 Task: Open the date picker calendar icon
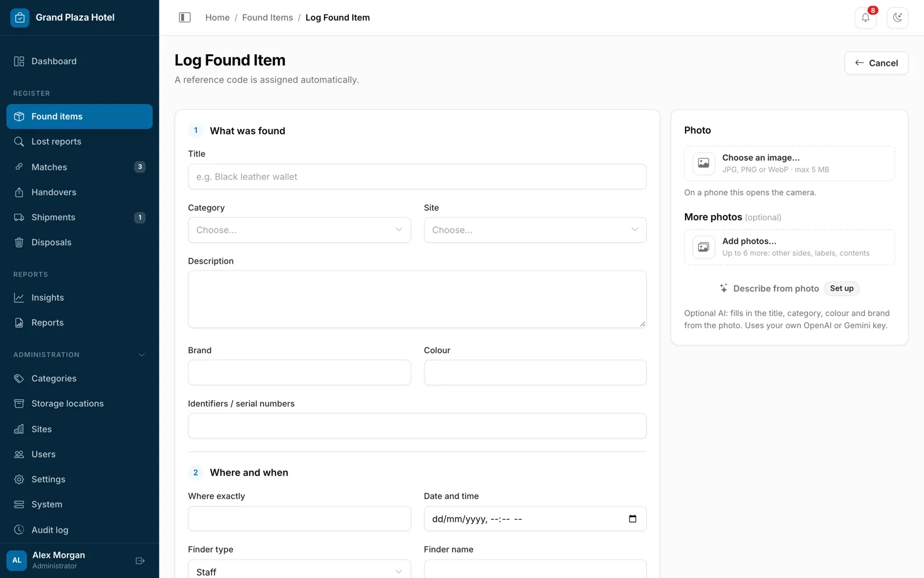coord(632,519)
